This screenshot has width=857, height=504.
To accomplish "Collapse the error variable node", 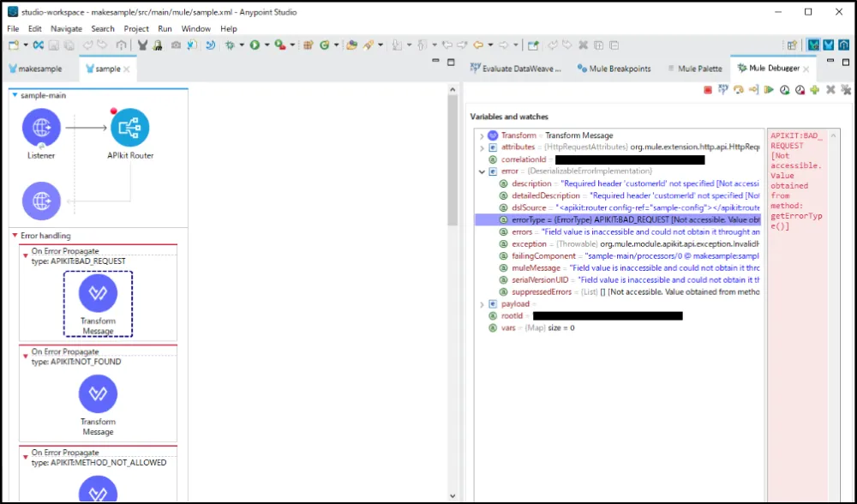I will [x=482, y=171].
